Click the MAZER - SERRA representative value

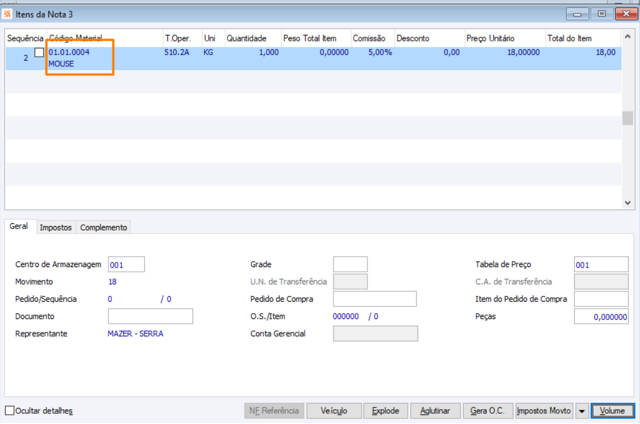pyautogui.click(x=135, y=333)
